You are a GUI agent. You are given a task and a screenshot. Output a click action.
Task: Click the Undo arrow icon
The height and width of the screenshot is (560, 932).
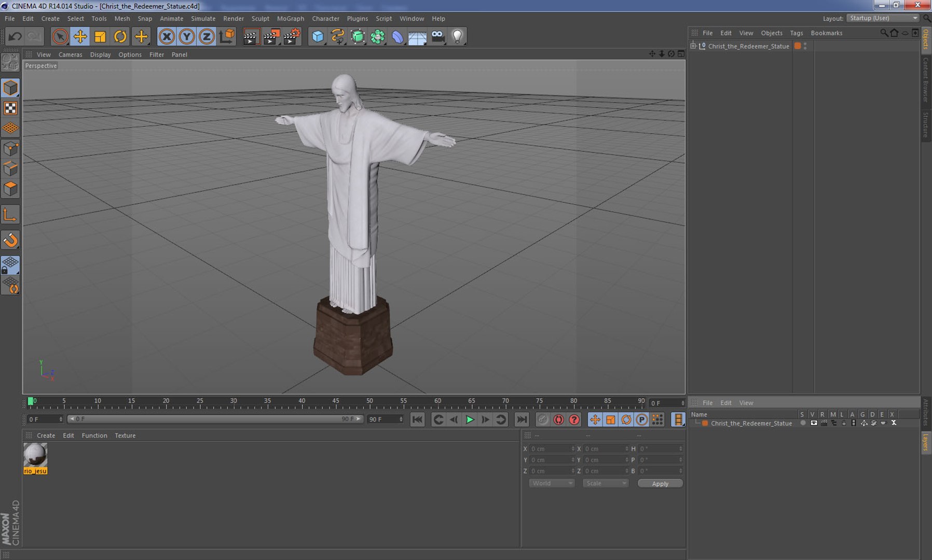pyautogui.click(x=15, y=36)
